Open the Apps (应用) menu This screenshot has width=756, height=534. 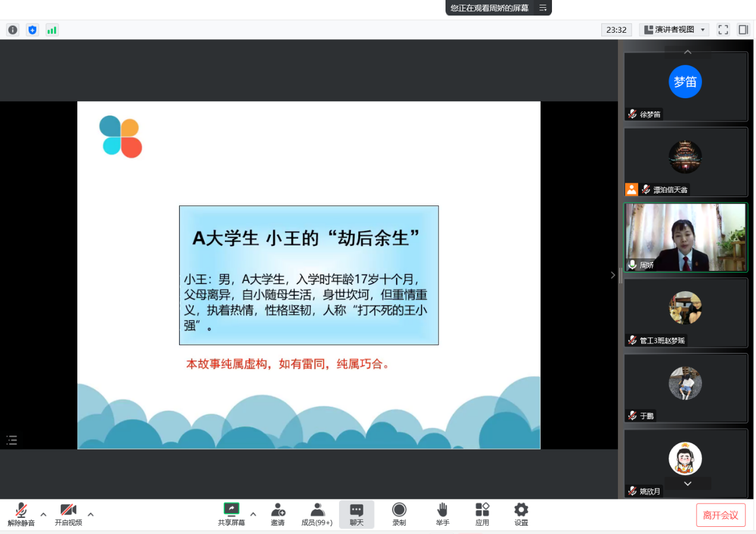[482, 514]
